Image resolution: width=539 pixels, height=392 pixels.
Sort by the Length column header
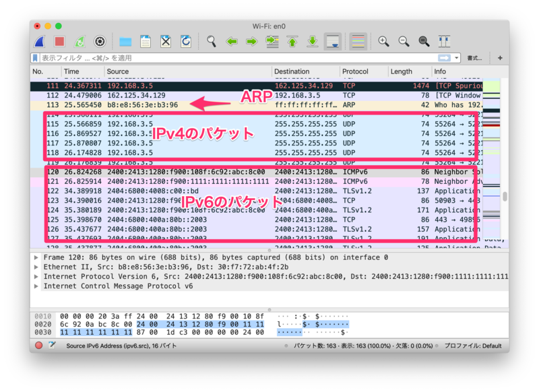tap(410, 71)
